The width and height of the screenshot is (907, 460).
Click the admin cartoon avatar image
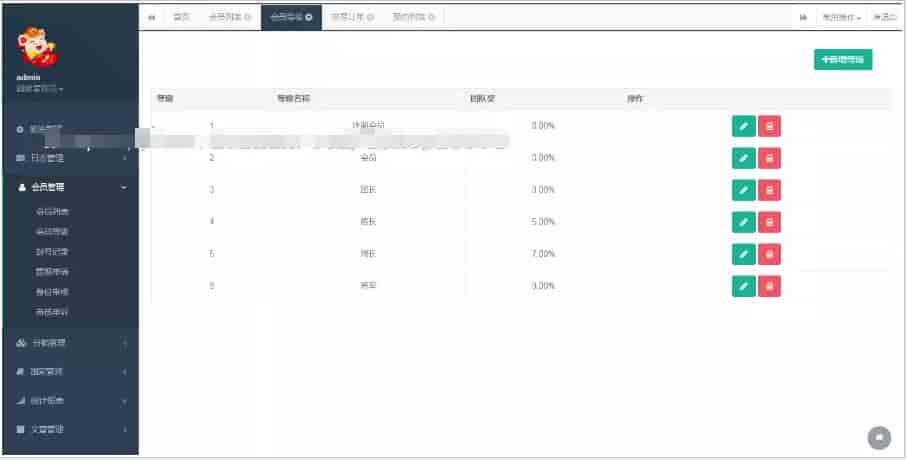(x=38, y=47)
